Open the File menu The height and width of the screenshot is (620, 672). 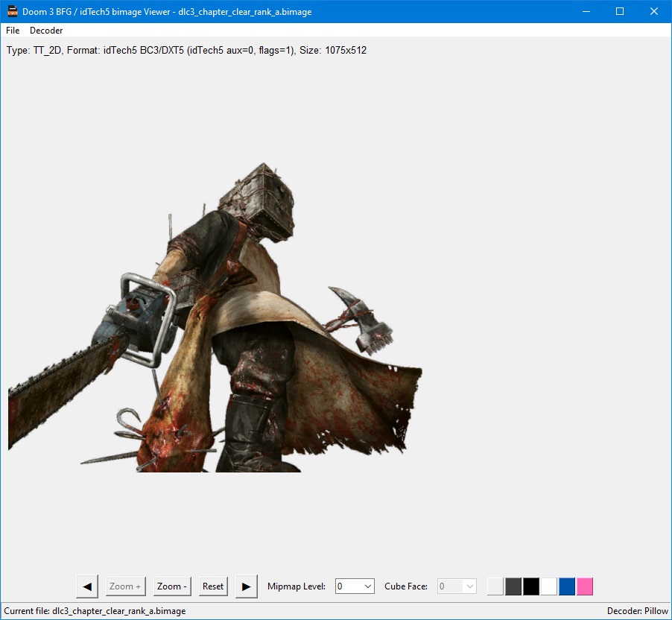[13, 30]
